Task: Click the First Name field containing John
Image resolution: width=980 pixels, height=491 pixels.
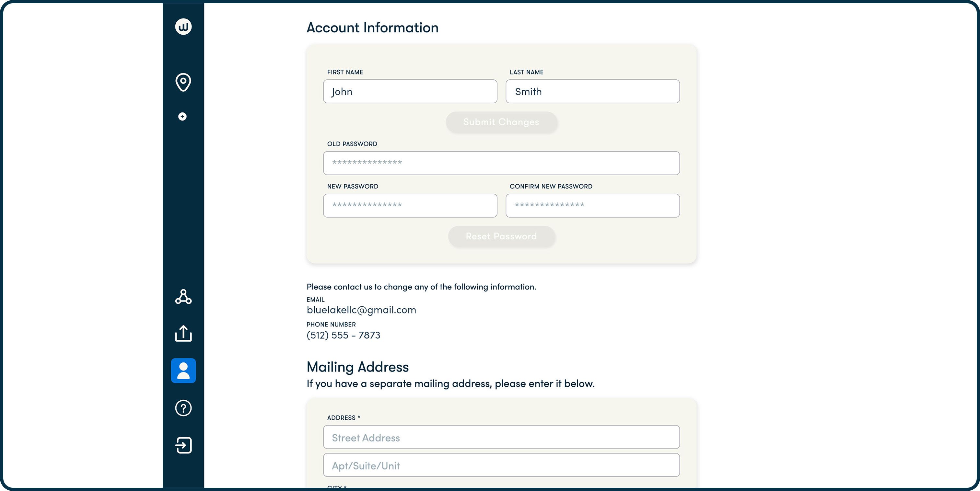Action: click(x=410, y=91)
